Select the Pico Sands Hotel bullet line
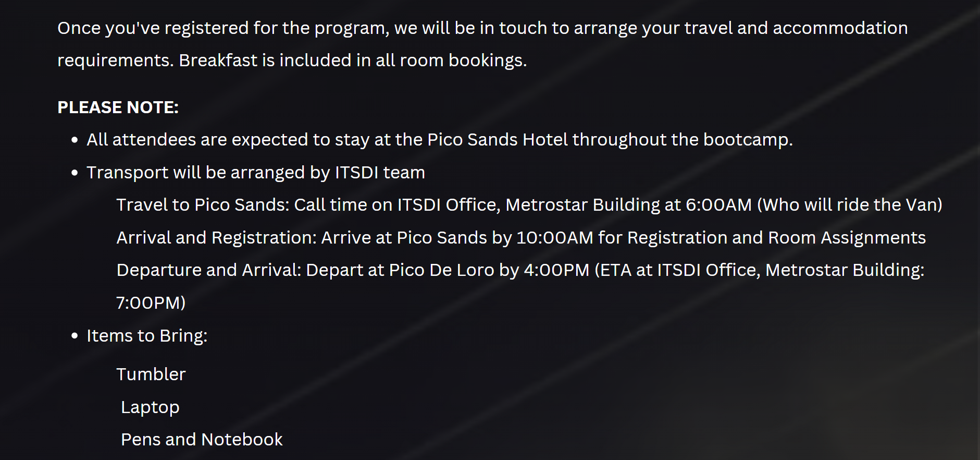The width and height of the screenshot is (980, 460). (440, 140)
